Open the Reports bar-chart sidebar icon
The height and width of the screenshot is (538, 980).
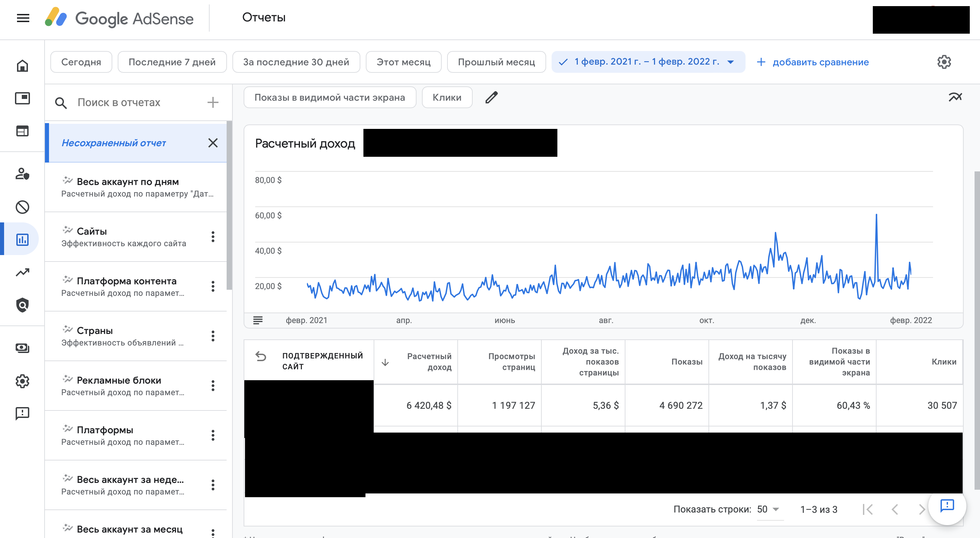click(x=22, y=239)
